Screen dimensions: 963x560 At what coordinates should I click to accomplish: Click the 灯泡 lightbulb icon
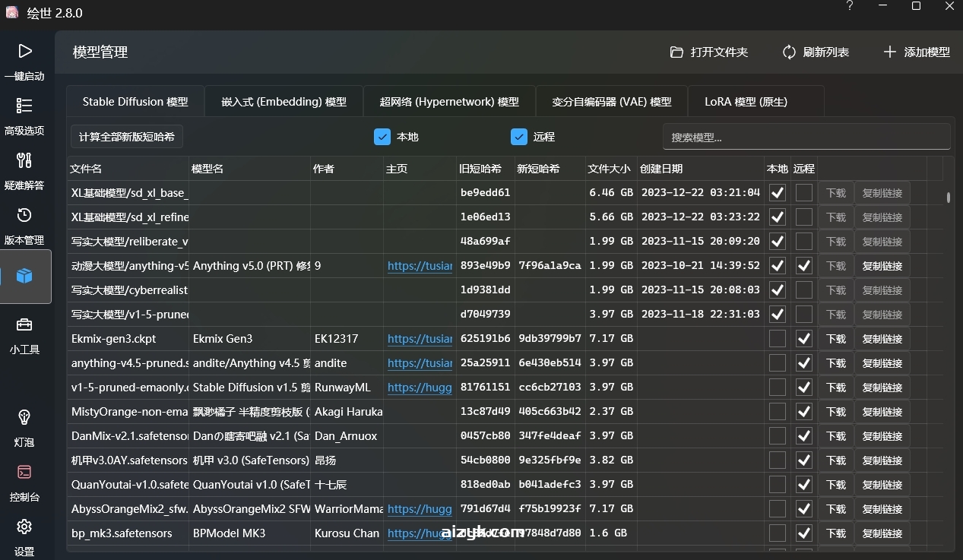click(24, 418)
